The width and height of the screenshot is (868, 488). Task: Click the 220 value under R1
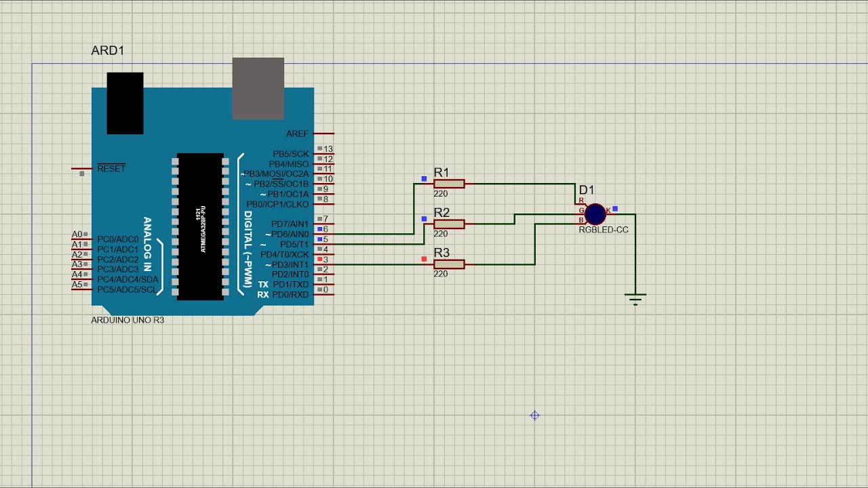[x=441, y=194]
